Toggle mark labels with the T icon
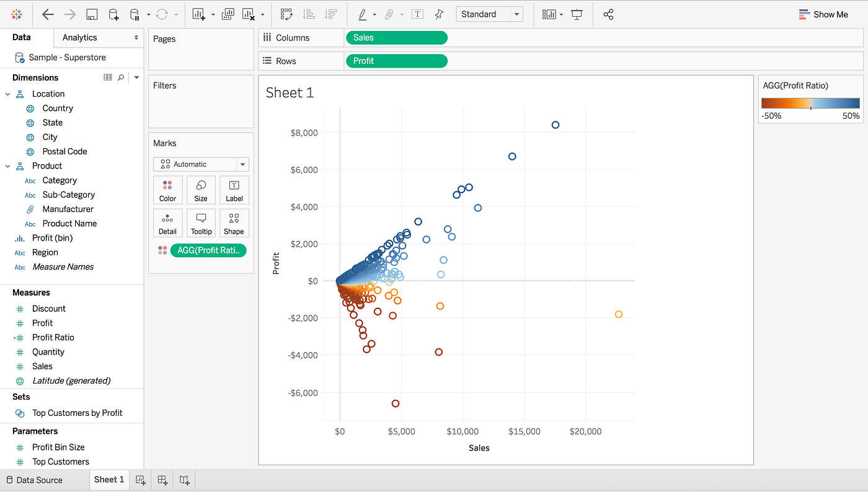Screen dimensions: 868x492 (x=417, y=14)
